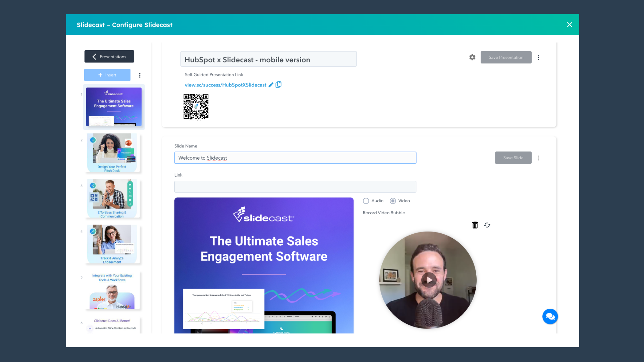644x362 pixels.
Task: Select the Audio radio option
Action: 366,201
